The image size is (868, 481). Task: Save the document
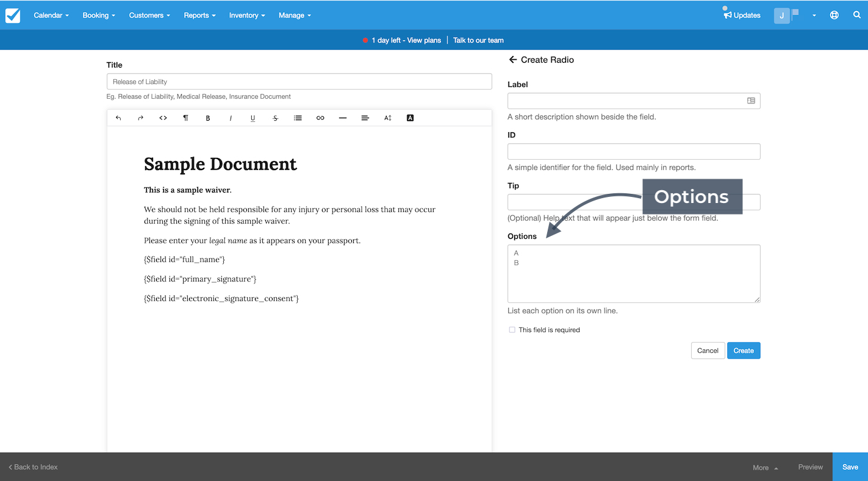pyautogui.click(x=850, y=467)
